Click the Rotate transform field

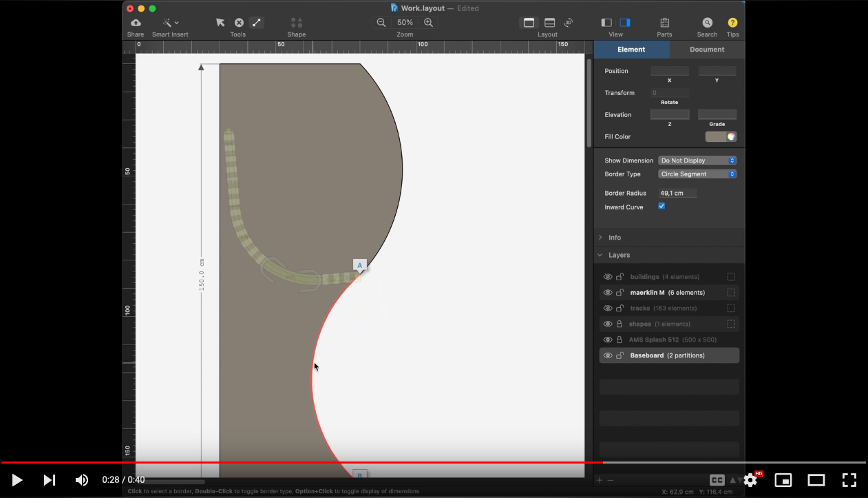click(x=670, y=93)
